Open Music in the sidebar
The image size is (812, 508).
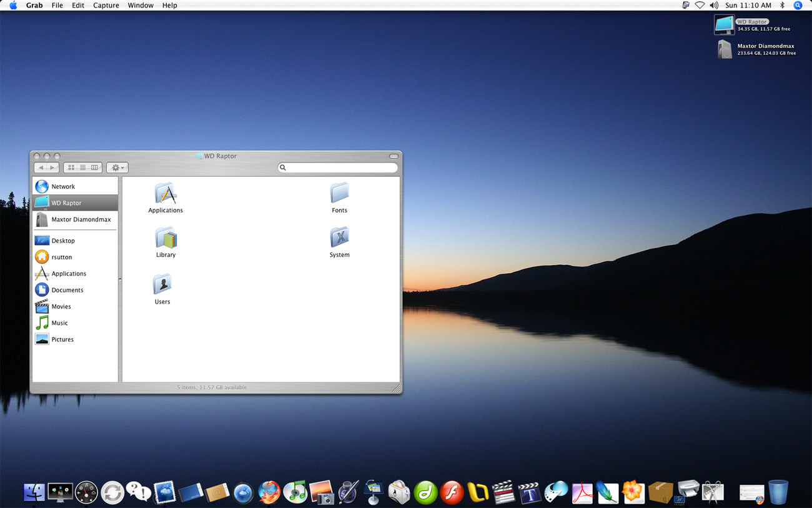[75, 323]
